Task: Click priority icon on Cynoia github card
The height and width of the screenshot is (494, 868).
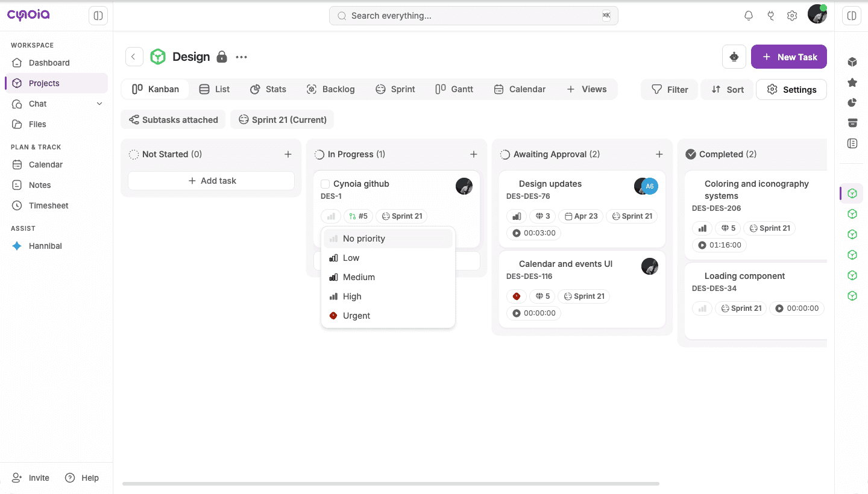Action: 331,216
